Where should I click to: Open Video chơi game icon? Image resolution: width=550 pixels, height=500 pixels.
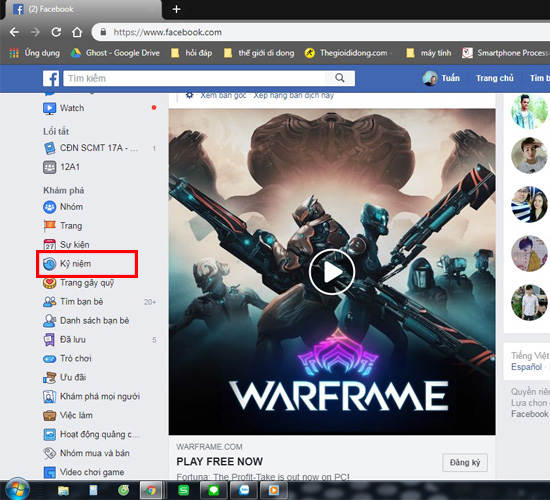tap(49, 472)
